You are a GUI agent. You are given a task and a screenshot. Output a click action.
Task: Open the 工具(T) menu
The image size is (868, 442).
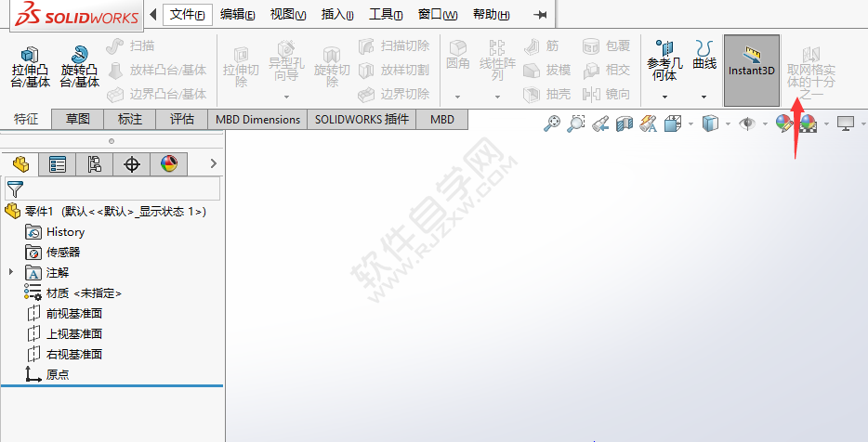tap(386, 14)
